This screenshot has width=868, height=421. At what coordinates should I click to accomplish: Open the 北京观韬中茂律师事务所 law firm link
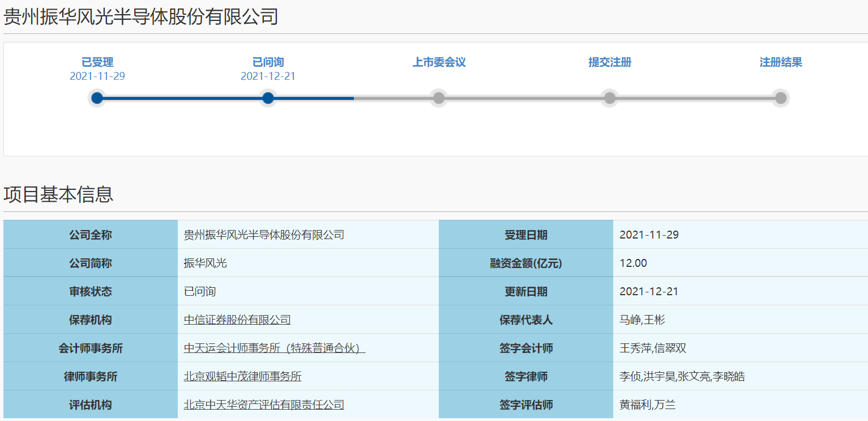(x=242, y=376)
